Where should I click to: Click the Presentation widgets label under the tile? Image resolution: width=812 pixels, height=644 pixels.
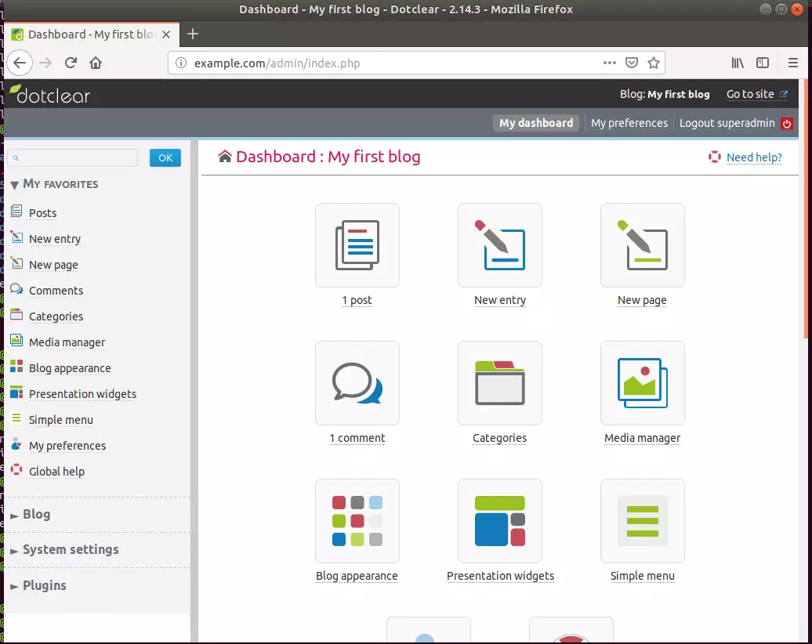click(x=500, y=576)
